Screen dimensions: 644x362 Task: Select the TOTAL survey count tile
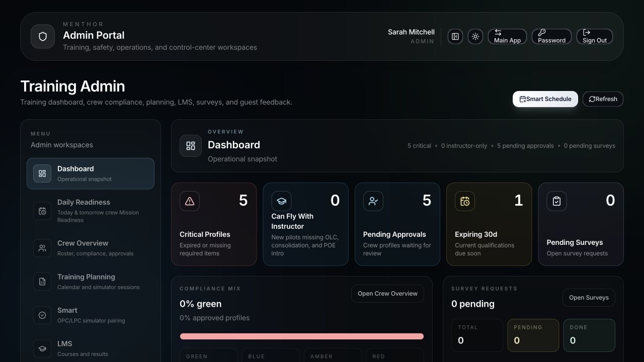[x=477, y=335]
